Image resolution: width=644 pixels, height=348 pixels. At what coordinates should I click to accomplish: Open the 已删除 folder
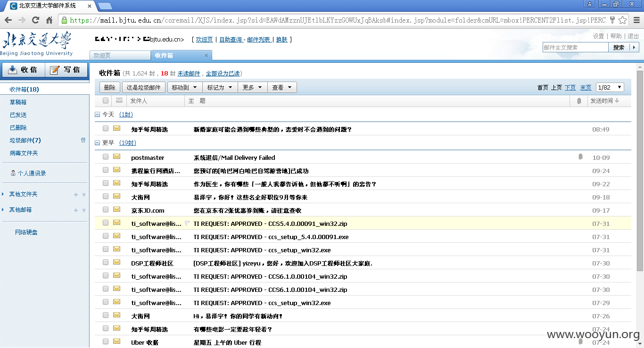click(18, 127)
